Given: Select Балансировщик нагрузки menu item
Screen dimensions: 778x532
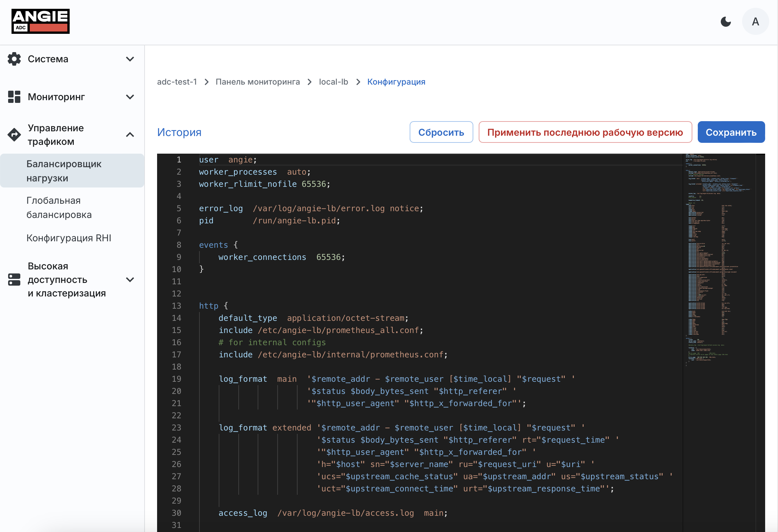Looking at the screenshot, I should pos(64,171).
